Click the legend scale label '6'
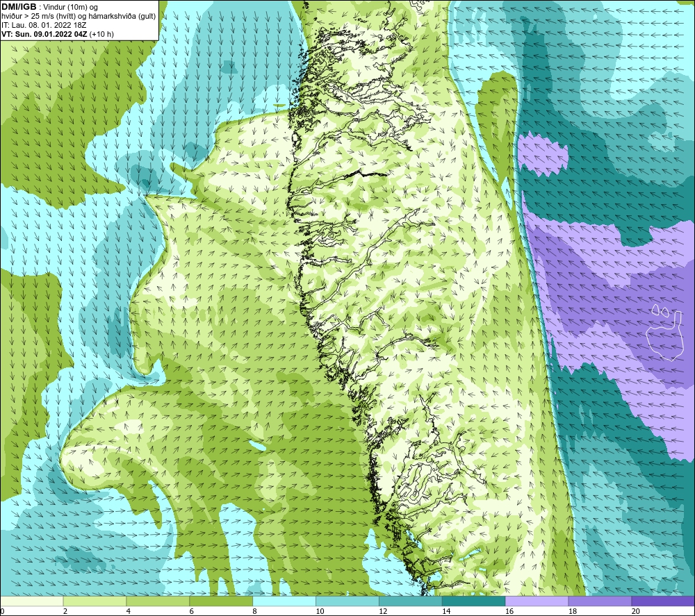 (192, 611)
